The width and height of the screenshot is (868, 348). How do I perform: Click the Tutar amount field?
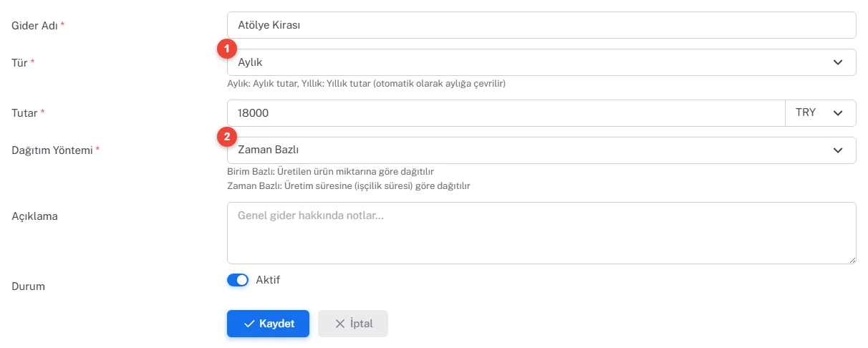[506, 113]
